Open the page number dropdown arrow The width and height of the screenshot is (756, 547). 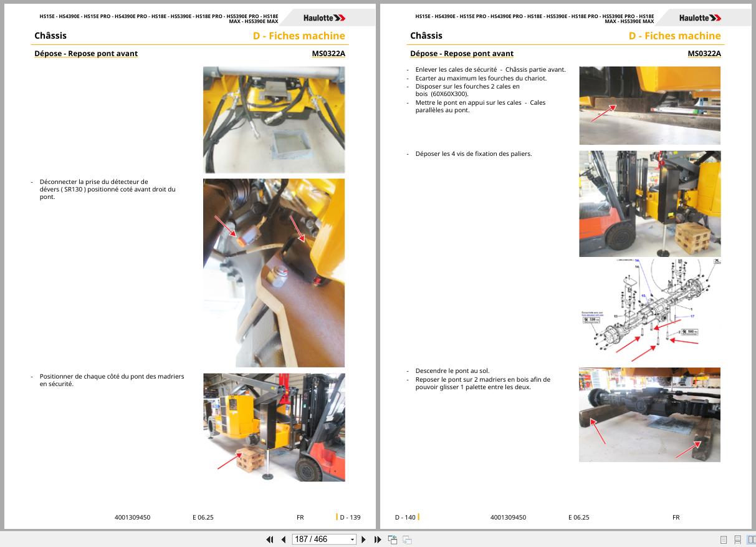pos(352,540)
